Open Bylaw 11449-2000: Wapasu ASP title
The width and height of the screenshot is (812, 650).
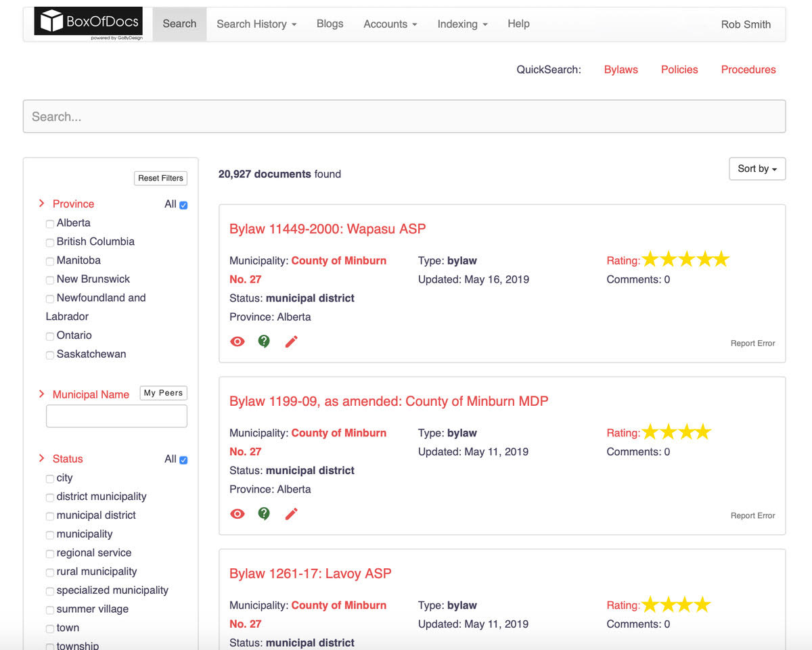point(328,229)
